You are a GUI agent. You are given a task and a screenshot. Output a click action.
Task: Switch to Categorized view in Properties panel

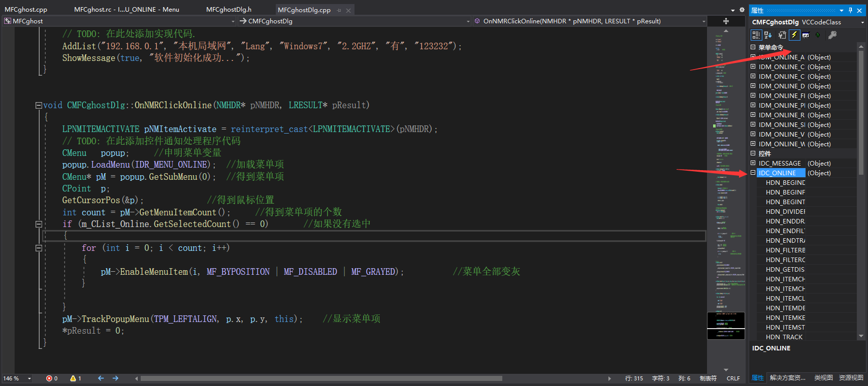(756, 35)
